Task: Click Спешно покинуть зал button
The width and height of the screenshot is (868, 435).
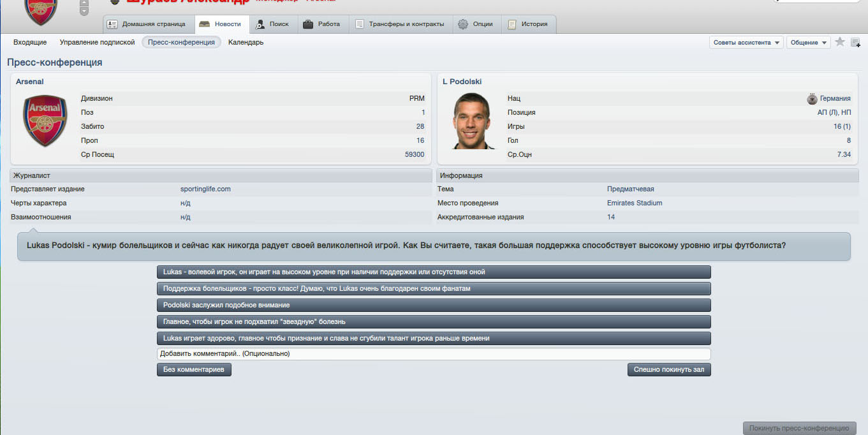Action: pyautogui.click(x=669, y=369)
